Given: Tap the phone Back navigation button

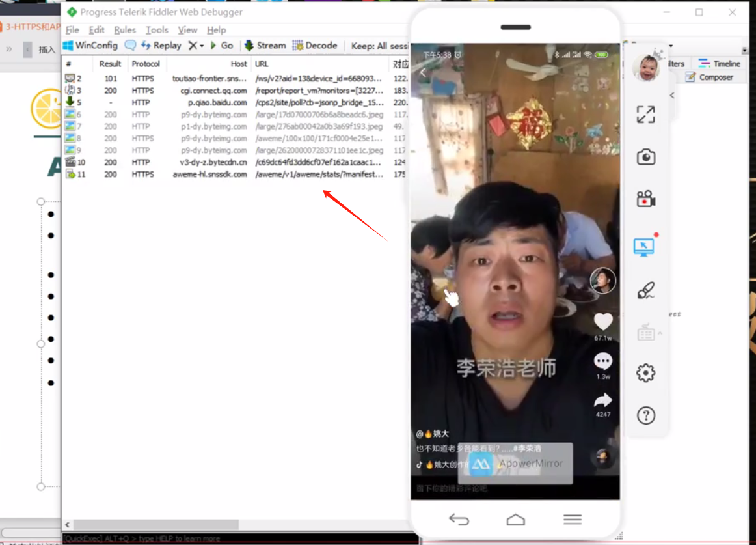Looking at the screenshot, I should (459, 520).
